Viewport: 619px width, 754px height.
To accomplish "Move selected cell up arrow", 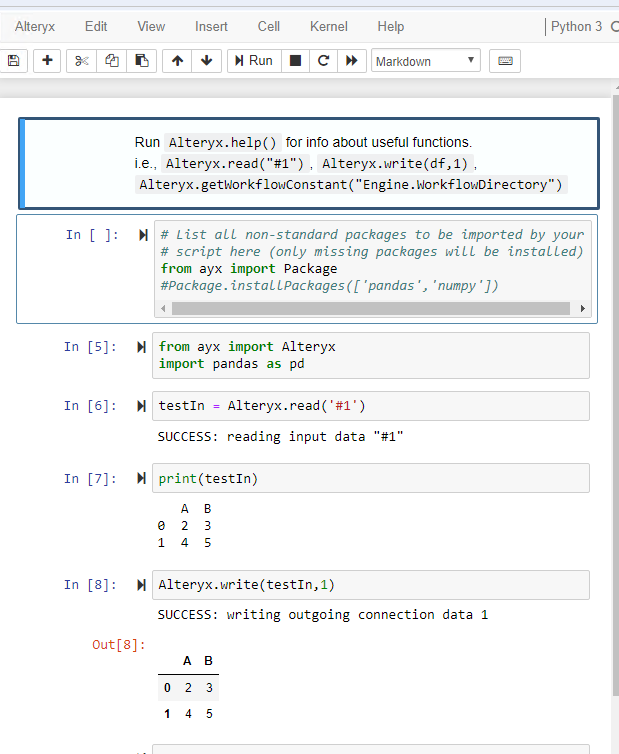I will point(177,61).
